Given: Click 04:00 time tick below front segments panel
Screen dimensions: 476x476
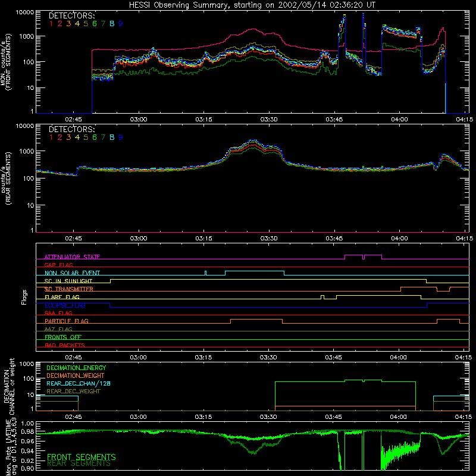Looking at the screenshot, I should point(399,120).
